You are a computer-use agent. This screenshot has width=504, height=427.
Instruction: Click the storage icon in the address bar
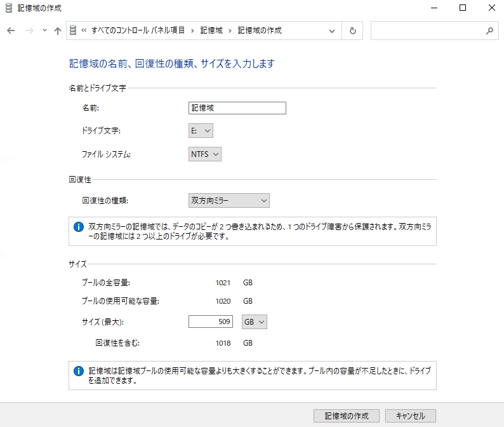tap(73, 30)
